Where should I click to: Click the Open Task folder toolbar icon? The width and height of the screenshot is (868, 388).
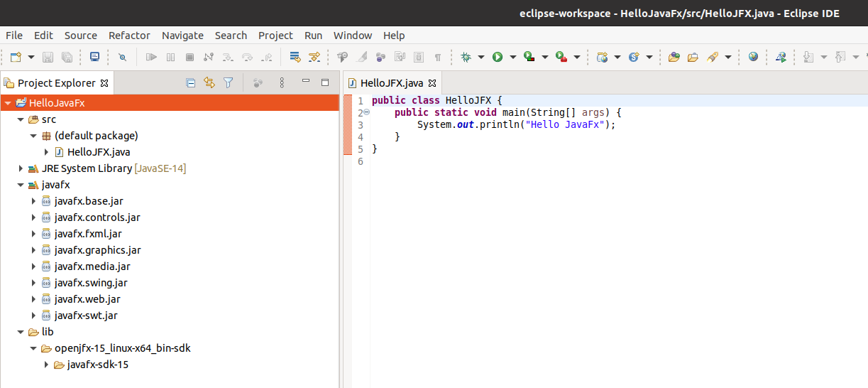[693, 57]
